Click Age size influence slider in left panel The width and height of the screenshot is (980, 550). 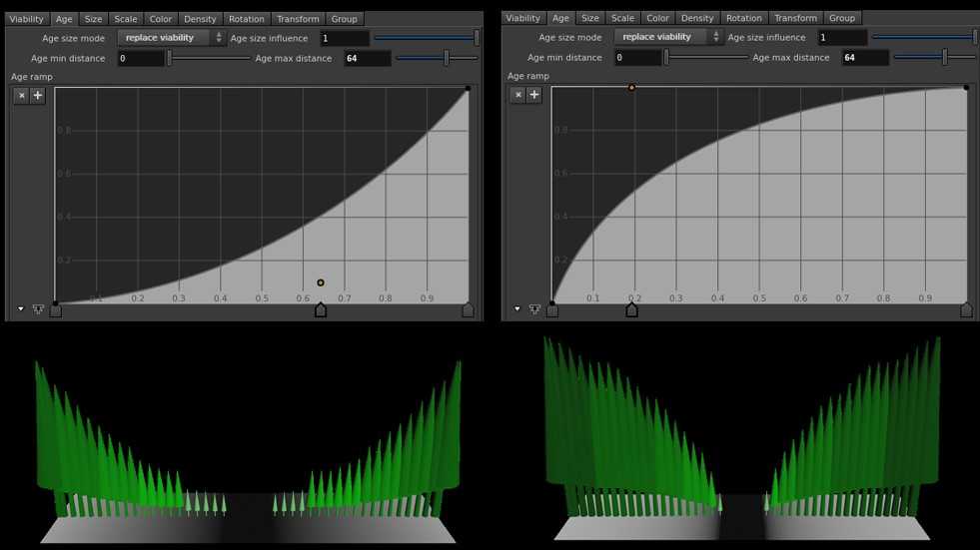click(x=427, y=38)
